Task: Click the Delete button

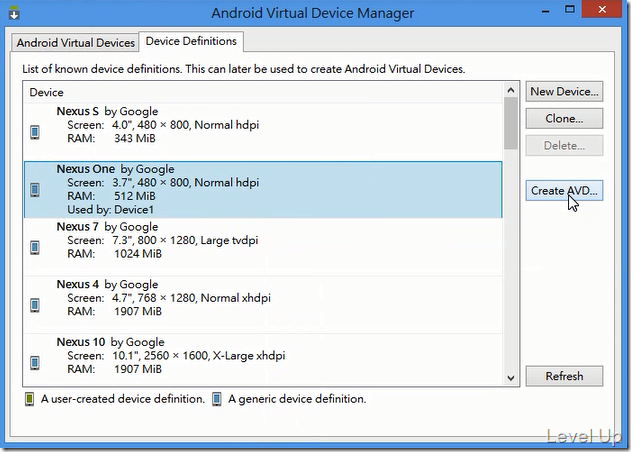Action: [564, 145]
